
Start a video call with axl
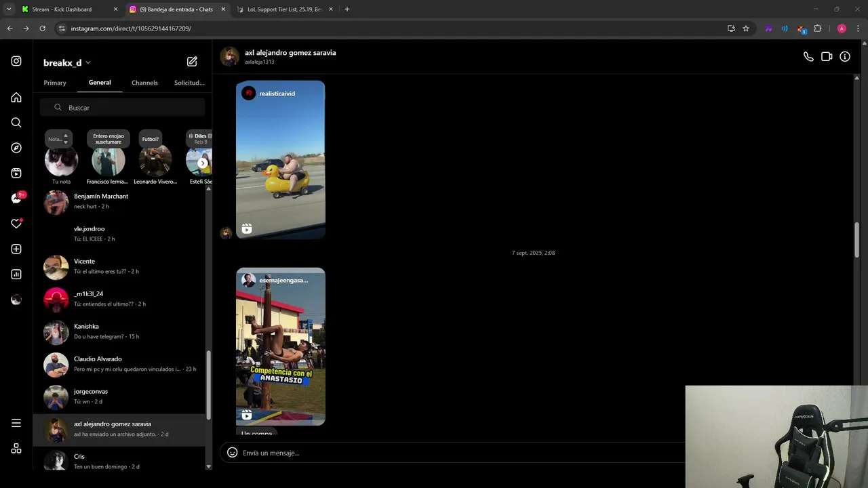tap(827, 57)
